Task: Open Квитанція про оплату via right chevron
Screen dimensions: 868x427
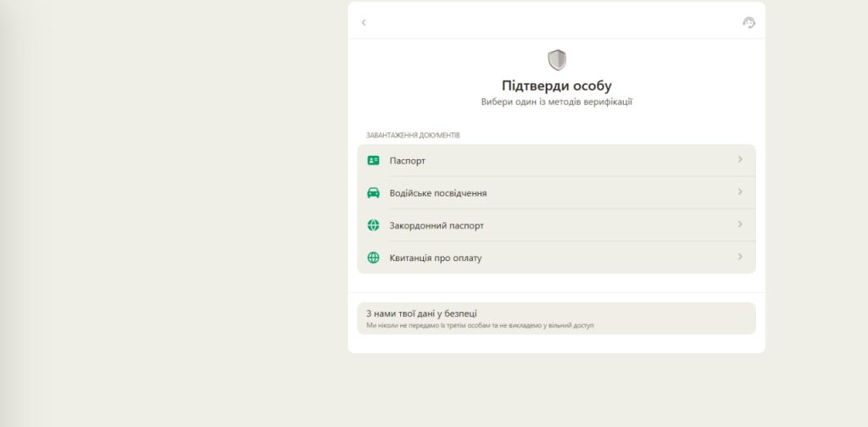Action: pos(740,257)
